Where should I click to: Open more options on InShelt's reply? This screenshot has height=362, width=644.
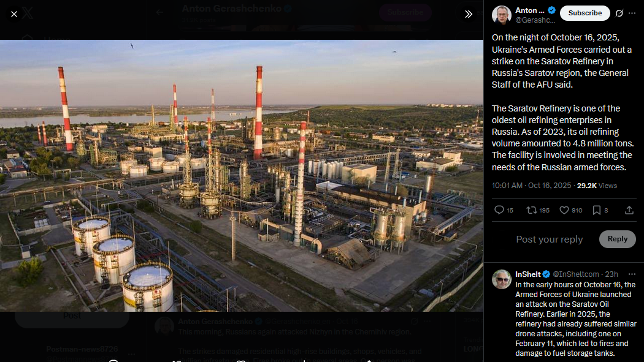(632, 274)
